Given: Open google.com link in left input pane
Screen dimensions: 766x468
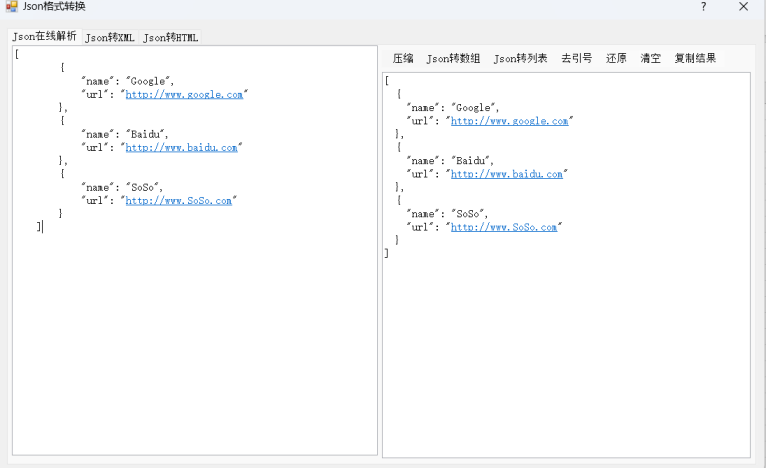Looking at the screenshot, I should click(x=184, y=94).
